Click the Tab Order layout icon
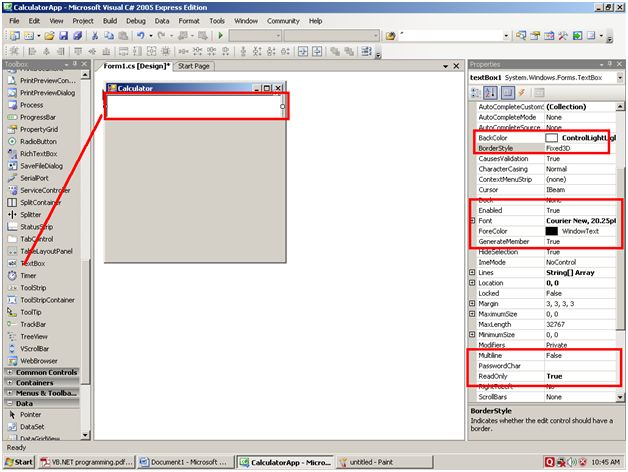The image size is (628, 472). click(366, 51)
